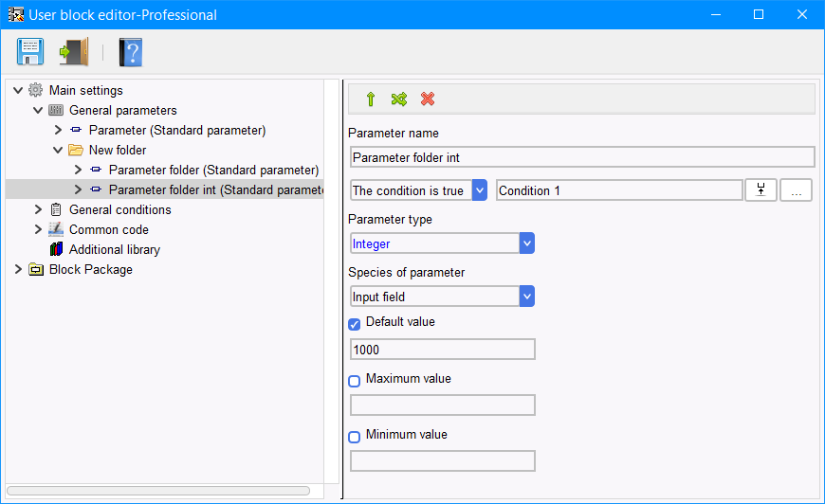The height and width of the screenshot is (504, 825).
Task: Click the Save floppy disk icon
Action: (30, 51)
